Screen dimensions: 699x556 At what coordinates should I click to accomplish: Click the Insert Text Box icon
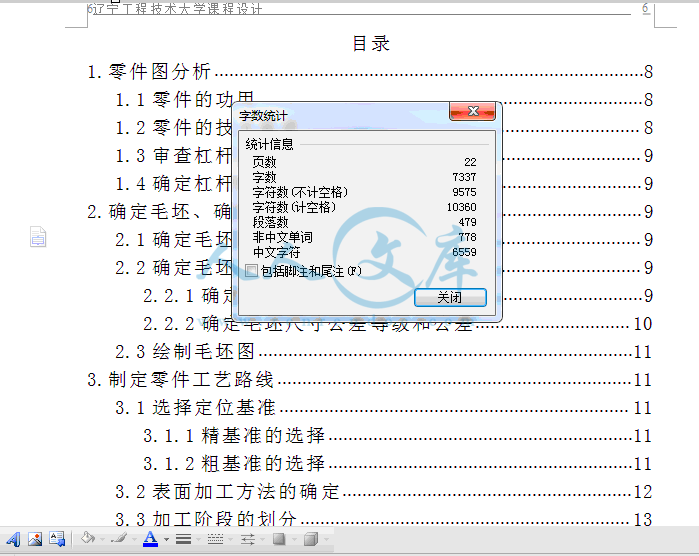57,539
